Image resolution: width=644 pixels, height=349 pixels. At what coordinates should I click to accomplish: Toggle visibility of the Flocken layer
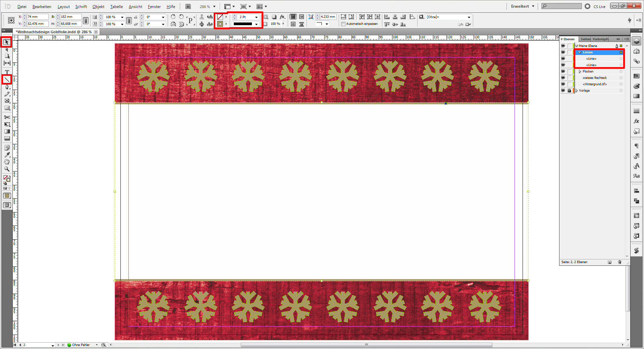[x=563, y=71]
